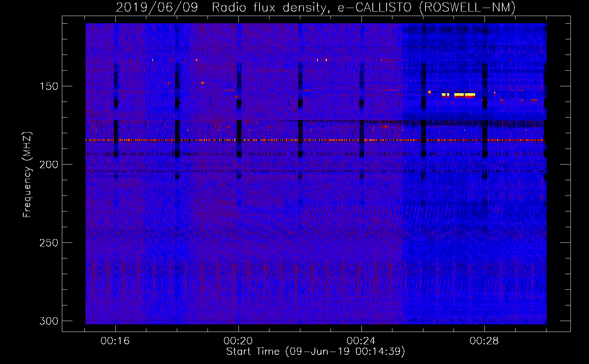Click the plot title "Radio flux density, e-CALLISTO (ROSWELL-NM)"
This screenshot has width=589, height=364.
(363, 7)
